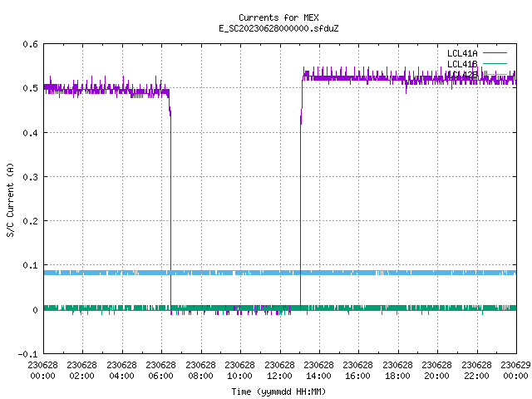532x399 pixels.
Task: Click the blue LCL42B legend line sample
Action: pos(495,74)
